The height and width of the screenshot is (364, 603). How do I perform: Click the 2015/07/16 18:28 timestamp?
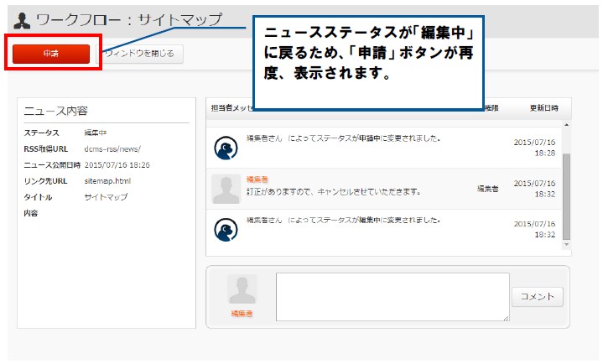[x=534, y=148]
